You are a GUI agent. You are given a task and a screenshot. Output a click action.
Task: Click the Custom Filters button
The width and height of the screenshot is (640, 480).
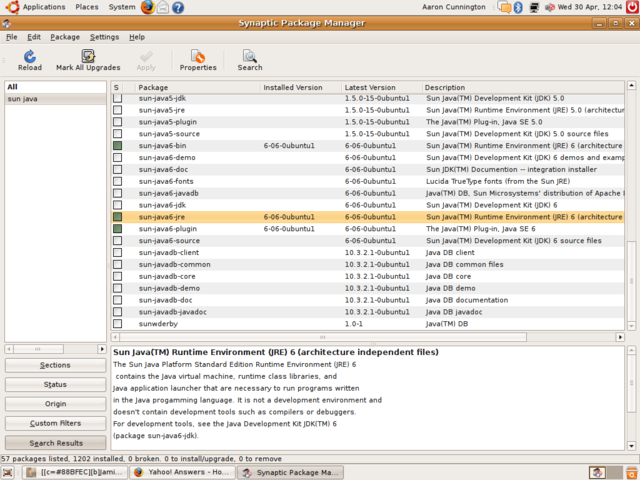(55, 423)
